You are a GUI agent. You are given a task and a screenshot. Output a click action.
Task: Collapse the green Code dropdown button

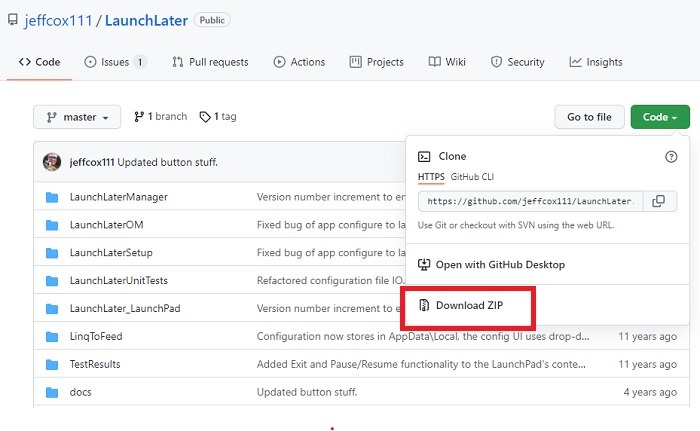point(660,117)
